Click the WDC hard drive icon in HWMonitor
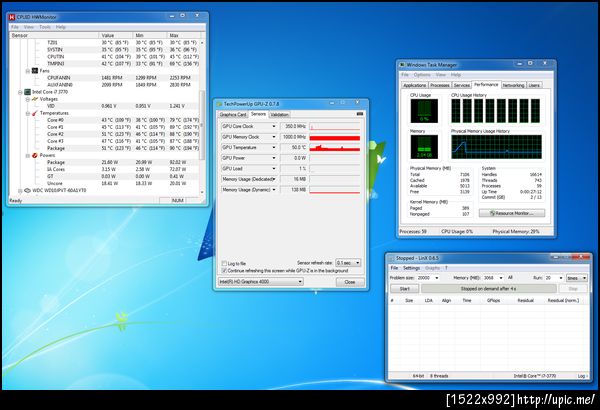 (28, 190)
